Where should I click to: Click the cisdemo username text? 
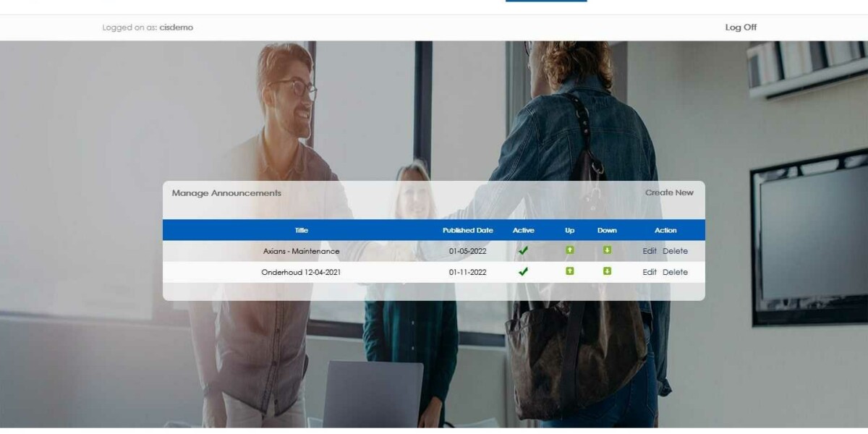coord(176,27)
